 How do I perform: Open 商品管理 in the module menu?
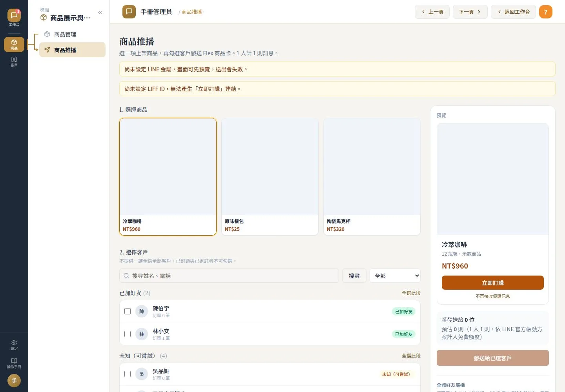72,34
